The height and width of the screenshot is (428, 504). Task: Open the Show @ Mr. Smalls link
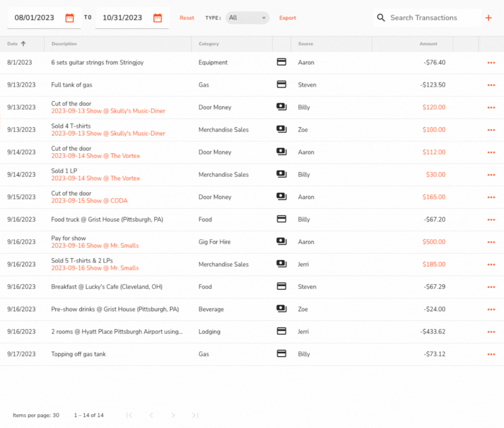click(95, 245)
